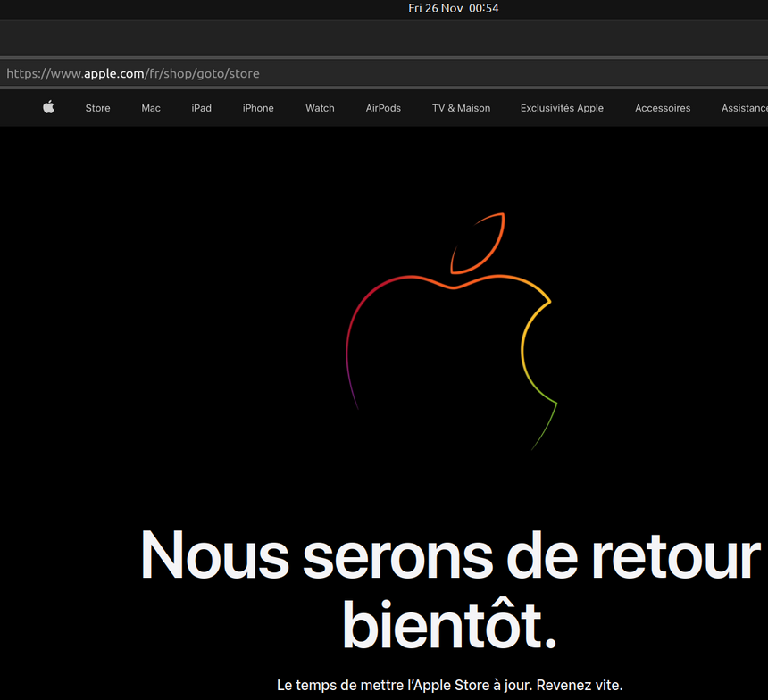The image size is (768, 700).
Task: Select iPad in the navigation bar
Action: [202, 108]
